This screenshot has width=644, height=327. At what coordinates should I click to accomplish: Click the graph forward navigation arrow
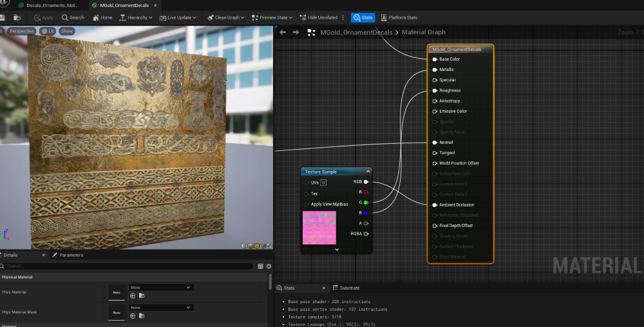click(296, 32)
